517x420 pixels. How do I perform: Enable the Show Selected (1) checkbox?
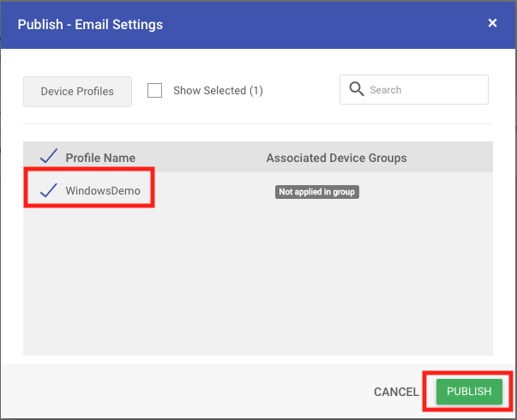pos(154,90)
